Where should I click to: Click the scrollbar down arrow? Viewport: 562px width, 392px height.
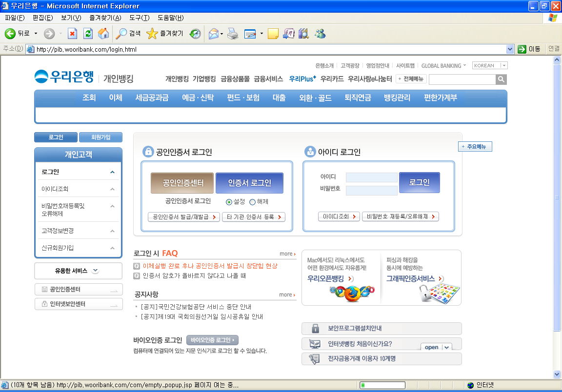557,374
